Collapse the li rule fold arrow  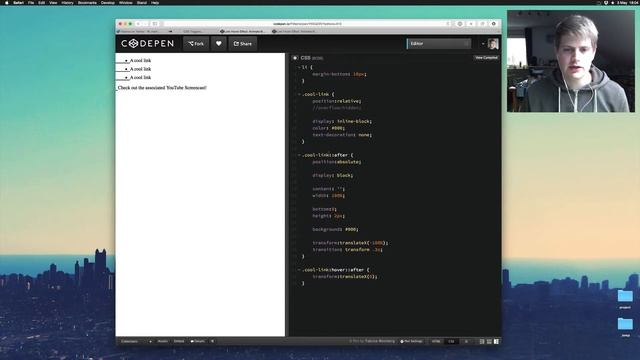click(299, 67)
